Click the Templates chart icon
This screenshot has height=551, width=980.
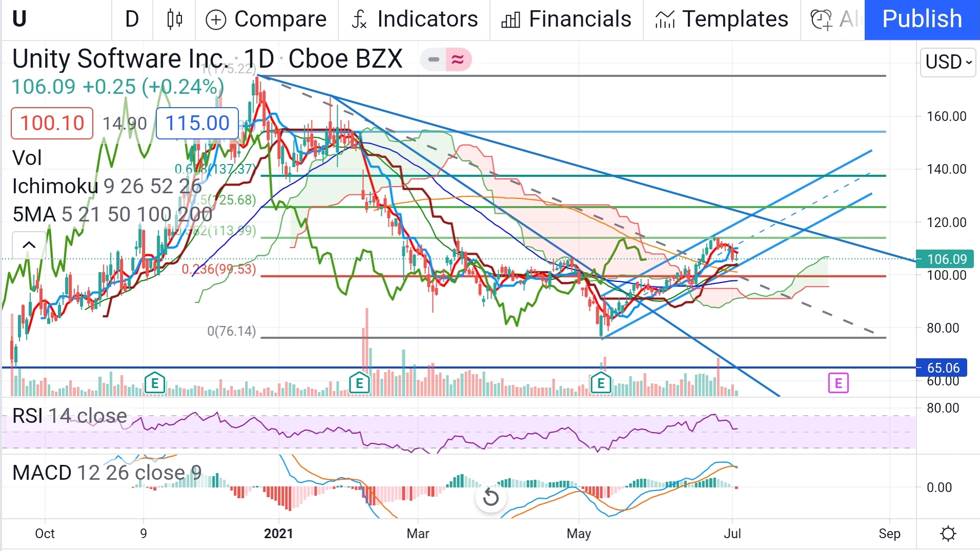[665, 20]
